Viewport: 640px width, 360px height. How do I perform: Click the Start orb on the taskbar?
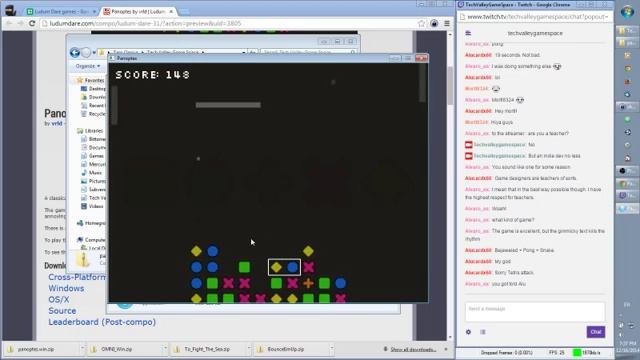627,11
